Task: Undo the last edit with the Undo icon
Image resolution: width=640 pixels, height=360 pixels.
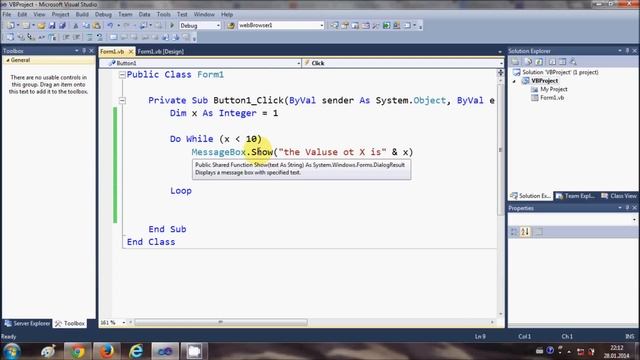Action: point(110,25)
